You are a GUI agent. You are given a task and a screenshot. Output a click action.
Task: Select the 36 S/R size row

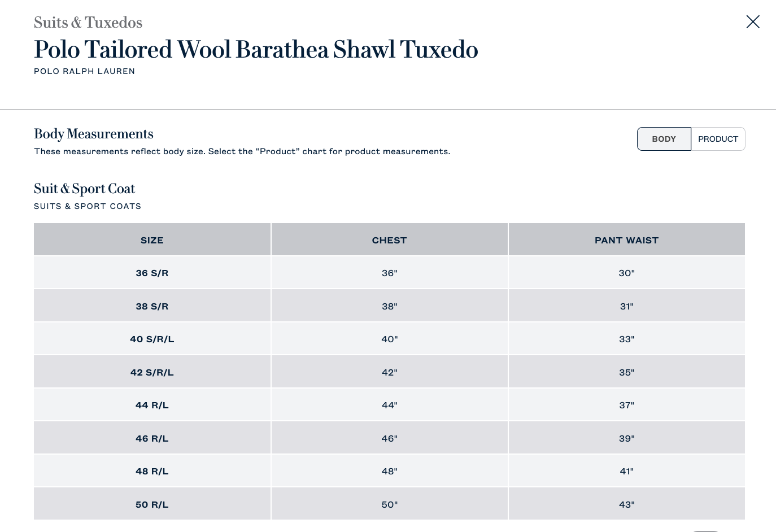[389, 273]
